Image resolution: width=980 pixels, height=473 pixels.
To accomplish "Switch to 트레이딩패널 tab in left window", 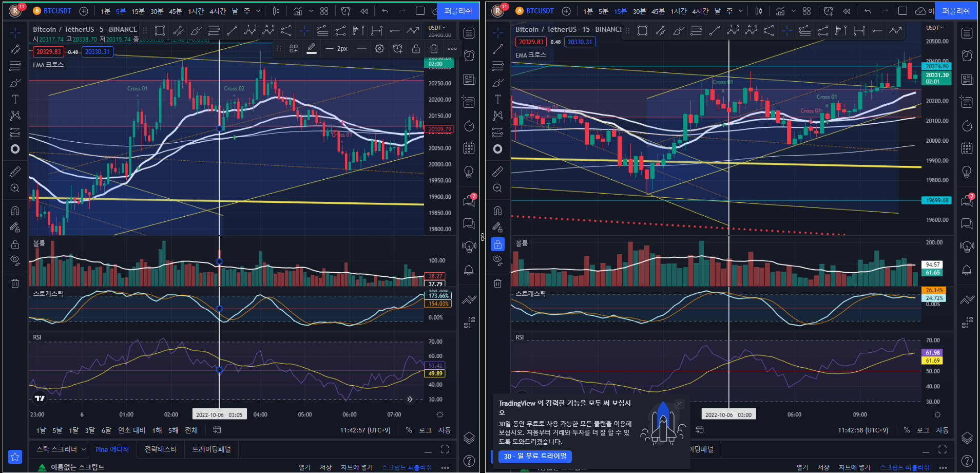I will [x=212, y=449].
